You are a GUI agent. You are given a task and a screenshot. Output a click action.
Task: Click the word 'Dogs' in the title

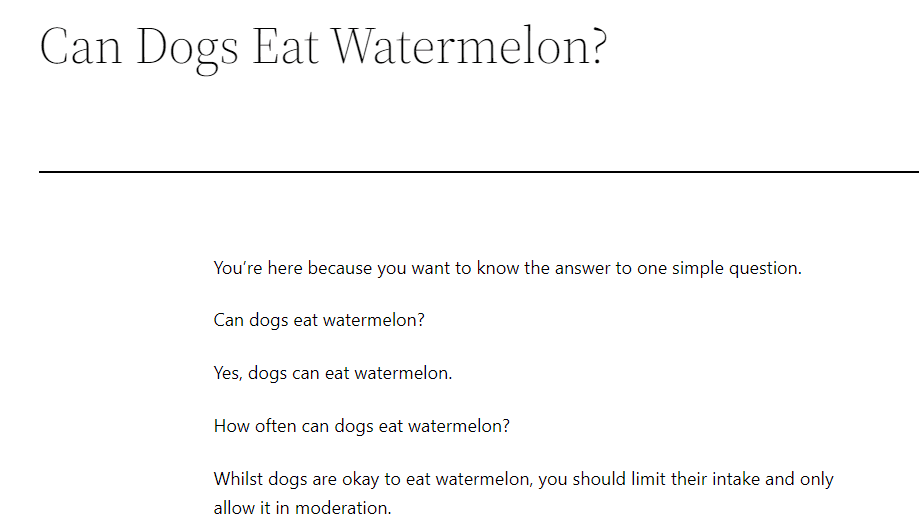187,50
